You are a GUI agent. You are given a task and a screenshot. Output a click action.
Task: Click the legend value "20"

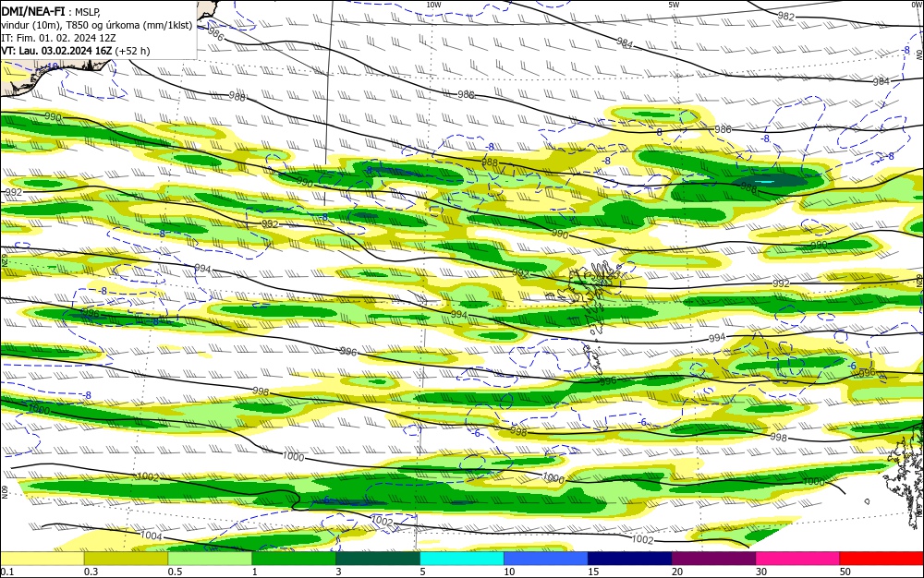pos(677,572)
